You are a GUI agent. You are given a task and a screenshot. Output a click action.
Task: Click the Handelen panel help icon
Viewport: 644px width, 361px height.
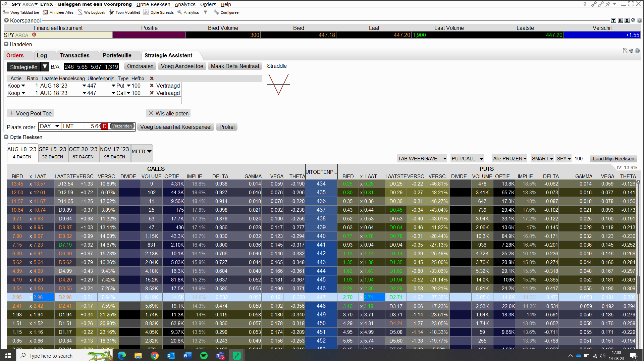[x=637, y=51]
